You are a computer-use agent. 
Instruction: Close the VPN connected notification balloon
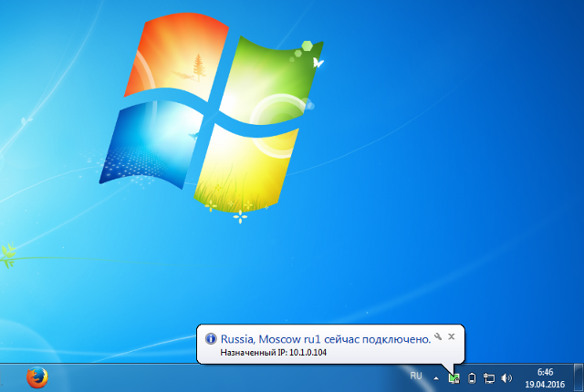click(x=452, y=336)
